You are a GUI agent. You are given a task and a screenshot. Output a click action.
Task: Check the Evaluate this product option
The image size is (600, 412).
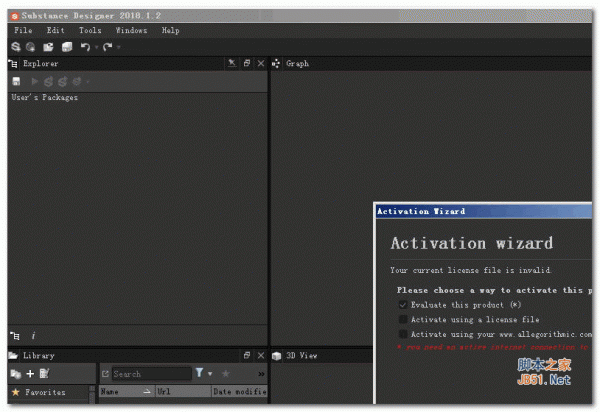coord(402,304)
